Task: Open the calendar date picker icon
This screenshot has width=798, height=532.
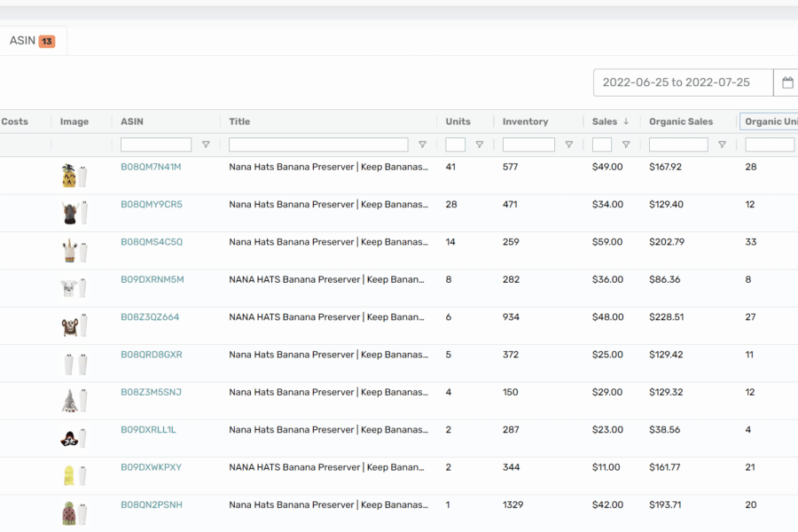Action: (x=786, y=82)
